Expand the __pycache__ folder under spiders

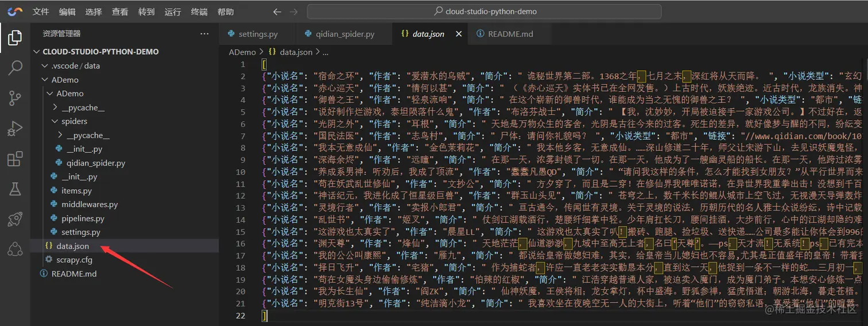[x=125, y=135]
